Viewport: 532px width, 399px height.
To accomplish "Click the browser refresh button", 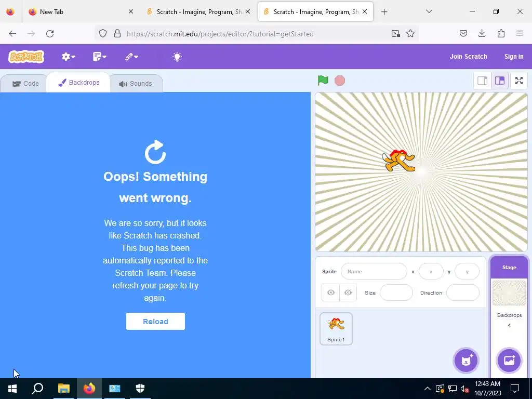I will coord(50,34).
